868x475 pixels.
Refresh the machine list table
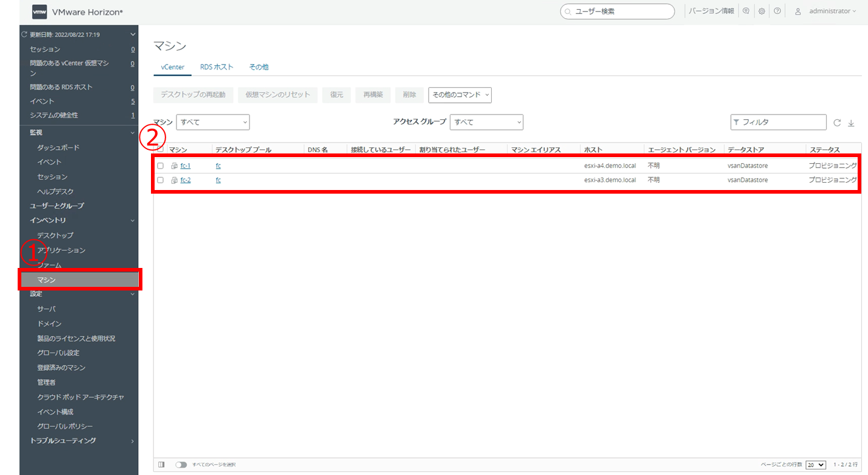838,122
